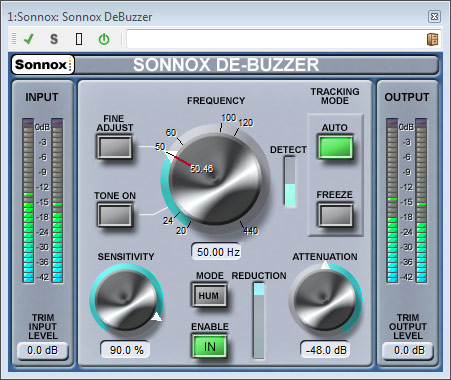Click the left input level meter
The image size is (451, 380).
point(28,201)
